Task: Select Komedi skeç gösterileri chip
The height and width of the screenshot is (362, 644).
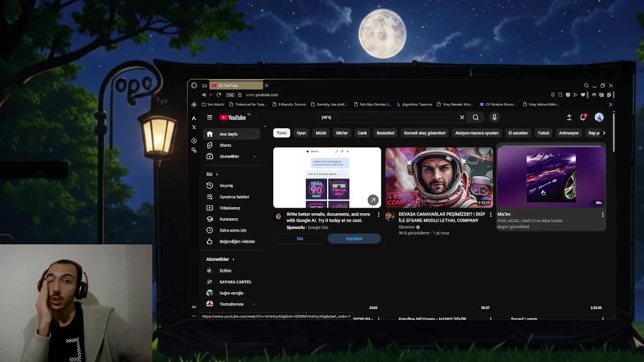Action: click(425, 133)
